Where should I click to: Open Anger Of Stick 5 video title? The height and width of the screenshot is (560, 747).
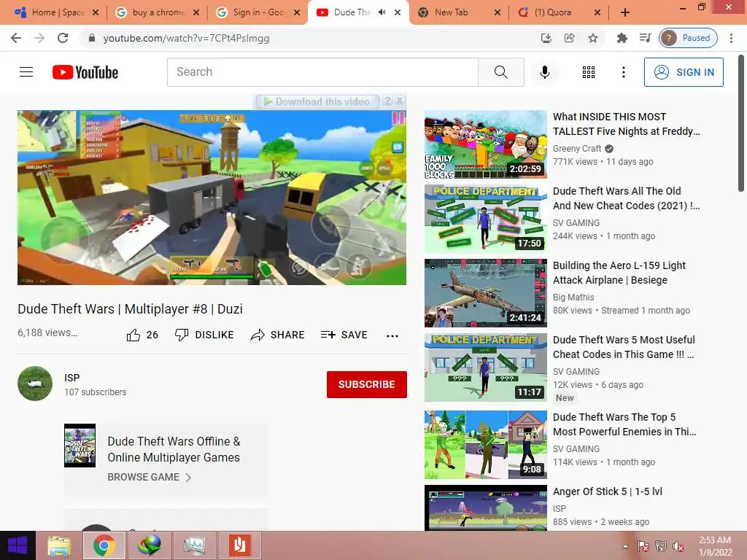tap(608, 491)
